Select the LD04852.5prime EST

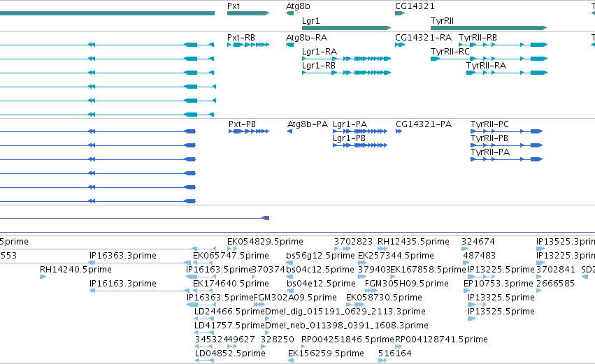coord(230,354)
